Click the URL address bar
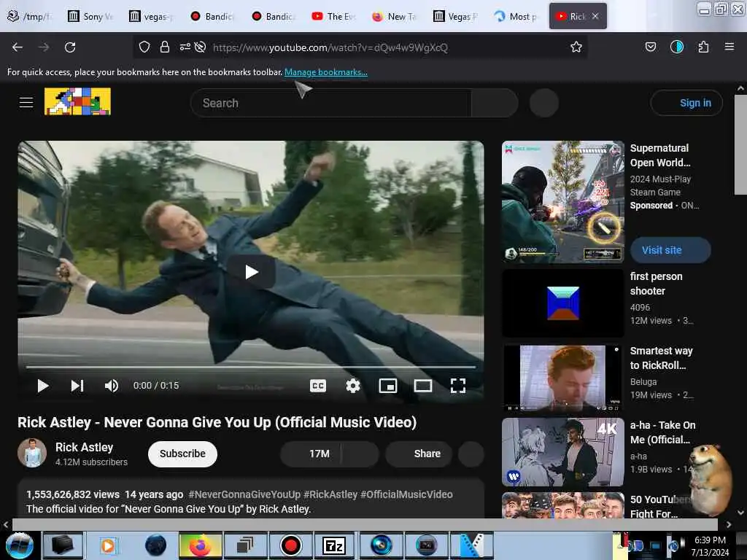 point(360,47)
